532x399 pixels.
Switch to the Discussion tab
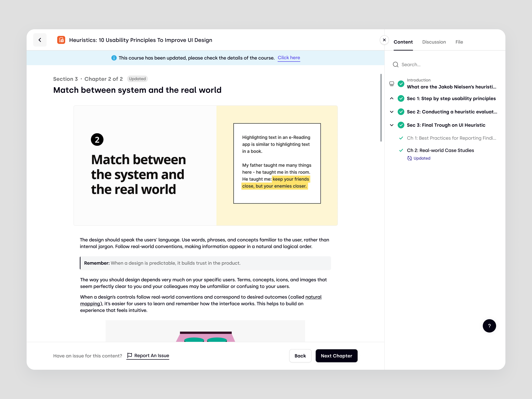(x=434, y=42)
